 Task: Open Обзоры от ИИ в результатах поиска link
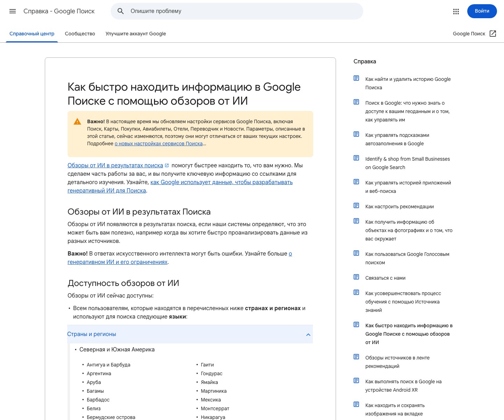(x=115, y=165)
